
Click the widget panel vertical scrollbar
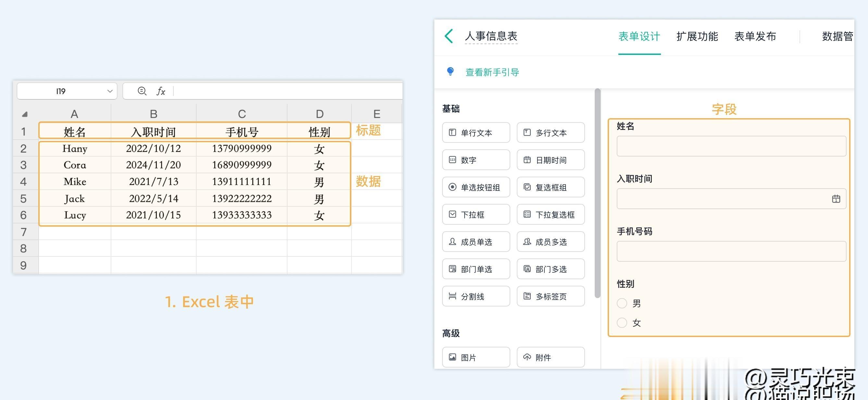[x=597, y=194]
